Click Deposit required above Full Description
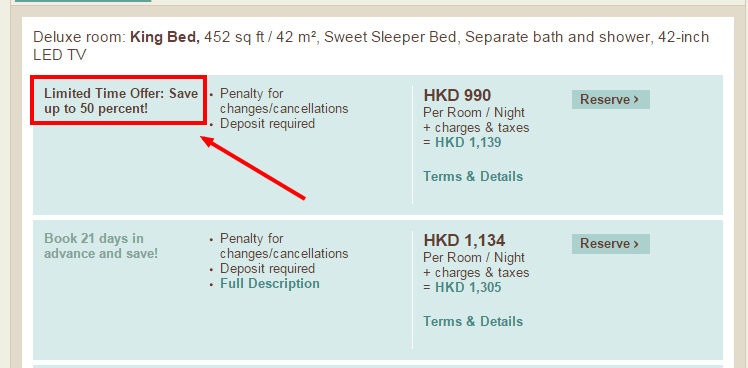Image resolution: width=748 pixels, height=368 pixels. click(267, 268)
